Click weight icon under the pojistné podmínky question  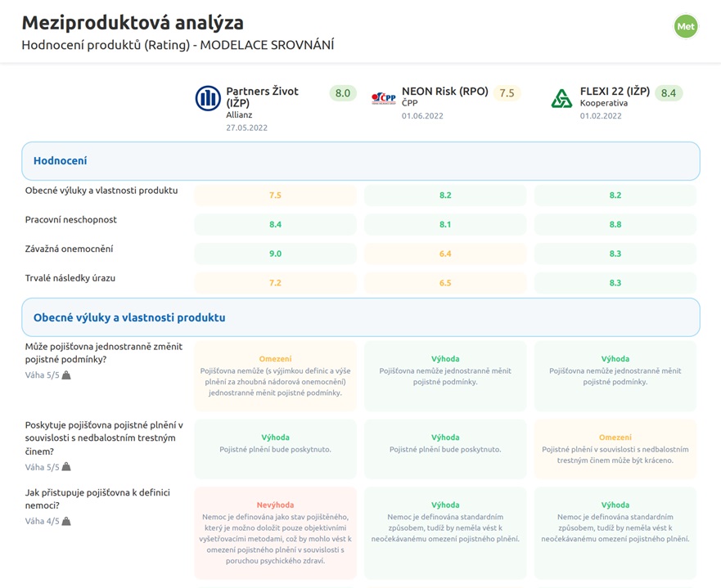point(66,375)
